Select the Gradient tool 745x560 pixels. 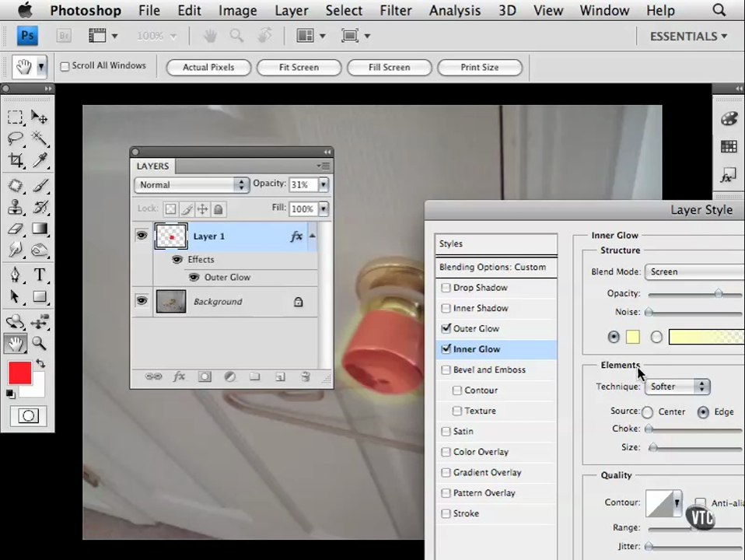[40, 229]
